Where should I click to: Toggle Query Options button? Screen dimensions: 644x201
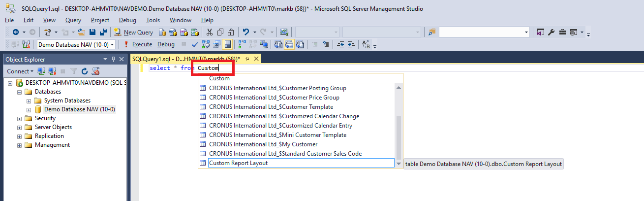[x=215, y=44]
